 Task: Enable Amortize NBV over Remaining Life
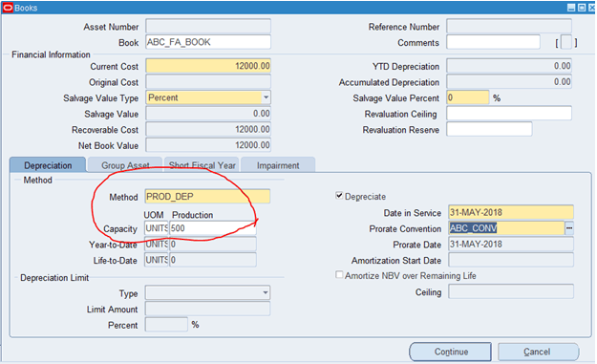[x=339, y=275]
